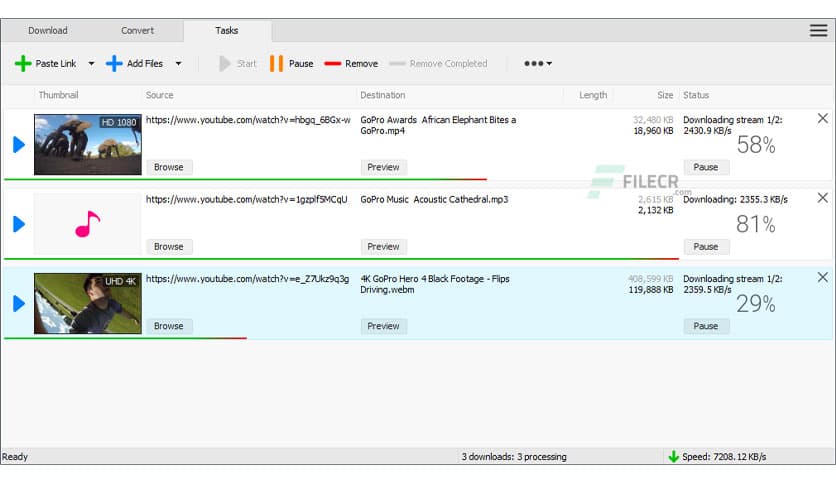Click the pink music note thumbnail
The height and width of the screenshot is (484, 836).
pos(88,224)
